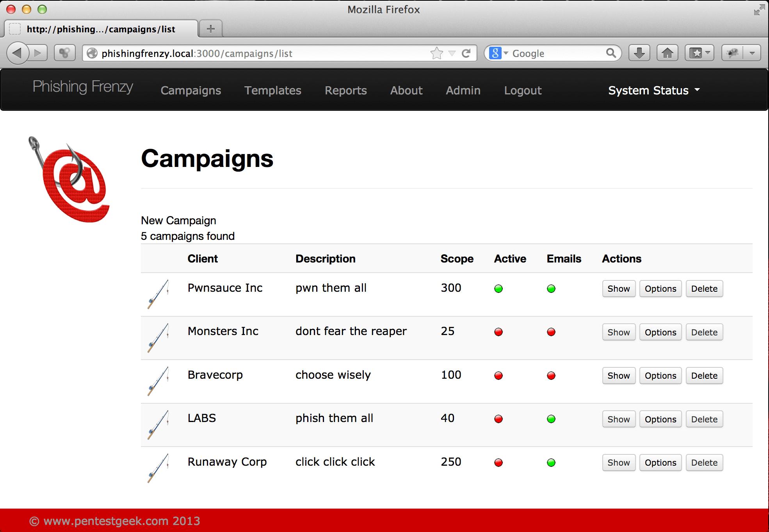
Task: Click the red Active indicator for Monsters Inc
Action: coord(498,332)
